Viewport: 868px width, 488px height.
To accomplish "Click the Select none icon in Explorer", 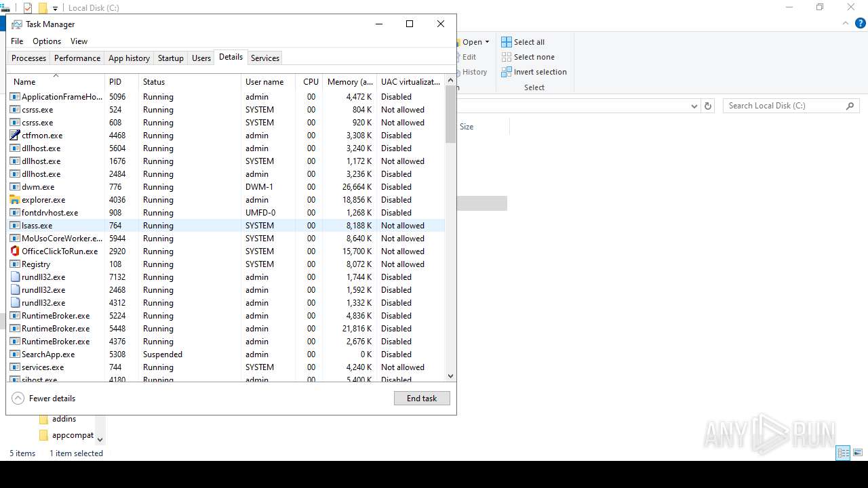I will [507, 57].
